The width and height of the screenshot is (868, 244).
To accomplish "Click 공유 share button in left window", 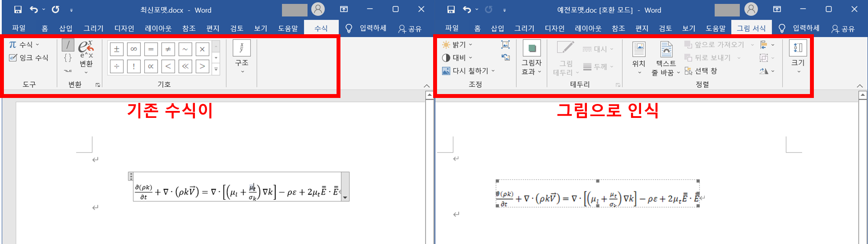I will click(410, 29).
